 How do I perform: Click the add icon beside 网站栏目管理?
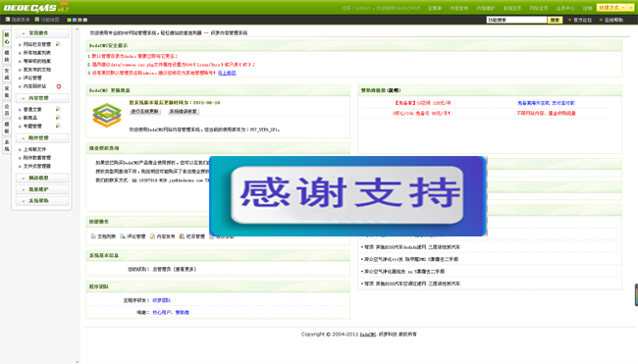58,44
